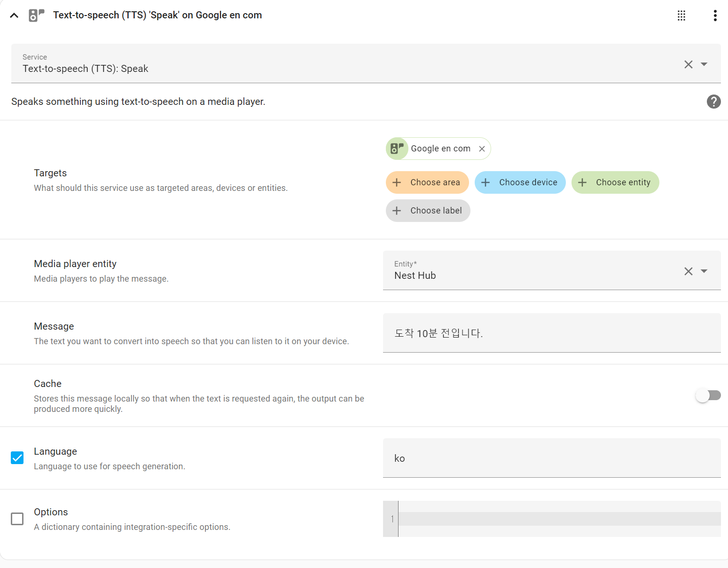This screenshot has height=568, width=728.
Task: Click the Google en com chip icon
Action: [397, 149]
